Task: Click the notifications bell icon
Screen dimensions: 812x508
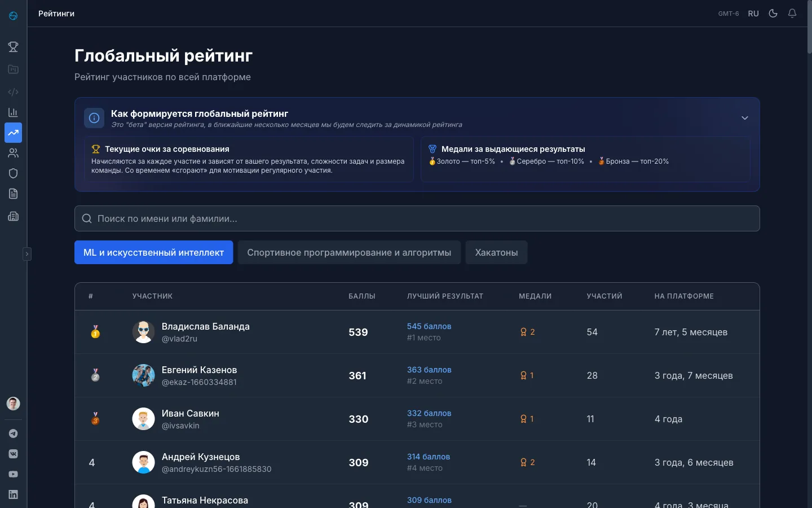Action: click(792, 14)
